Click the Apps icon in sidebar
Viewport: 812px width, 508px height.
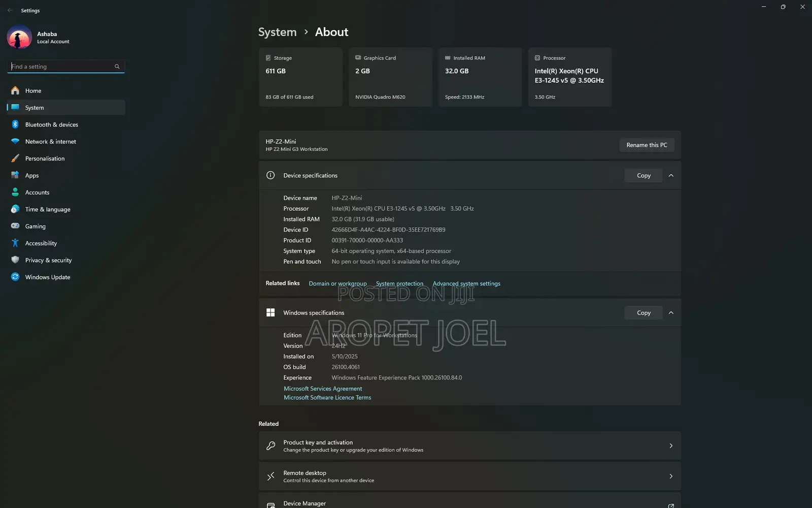coord(15,175)
